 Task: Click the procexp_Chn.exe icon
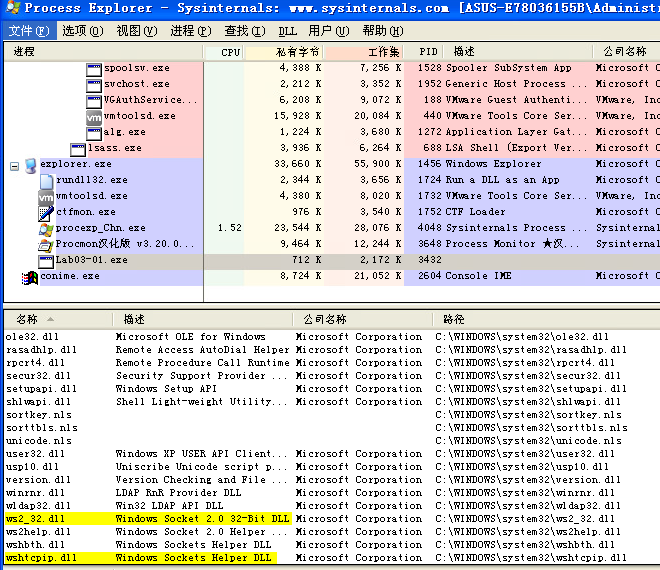46,229
